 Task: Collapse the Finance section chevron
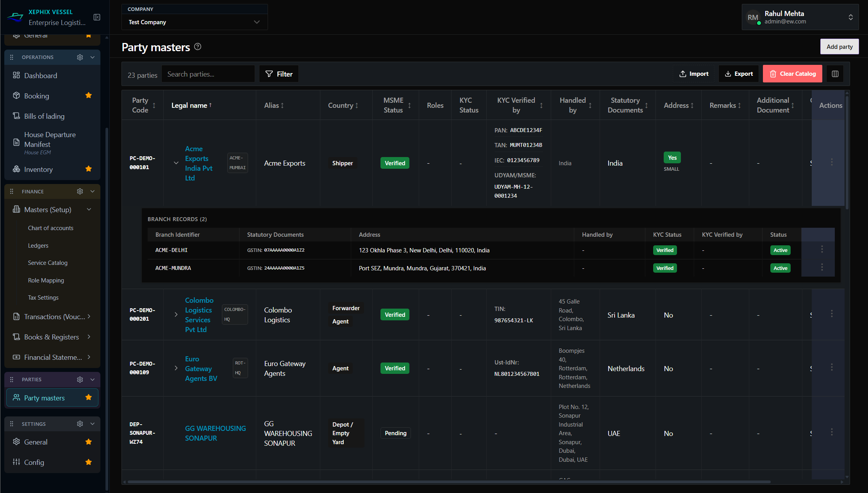[93, 191]
